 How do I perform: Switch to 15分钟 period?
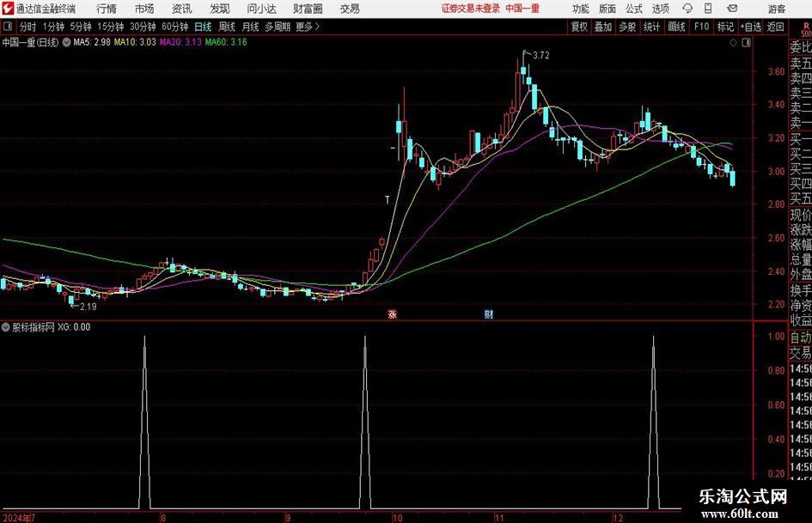point(111,27)
